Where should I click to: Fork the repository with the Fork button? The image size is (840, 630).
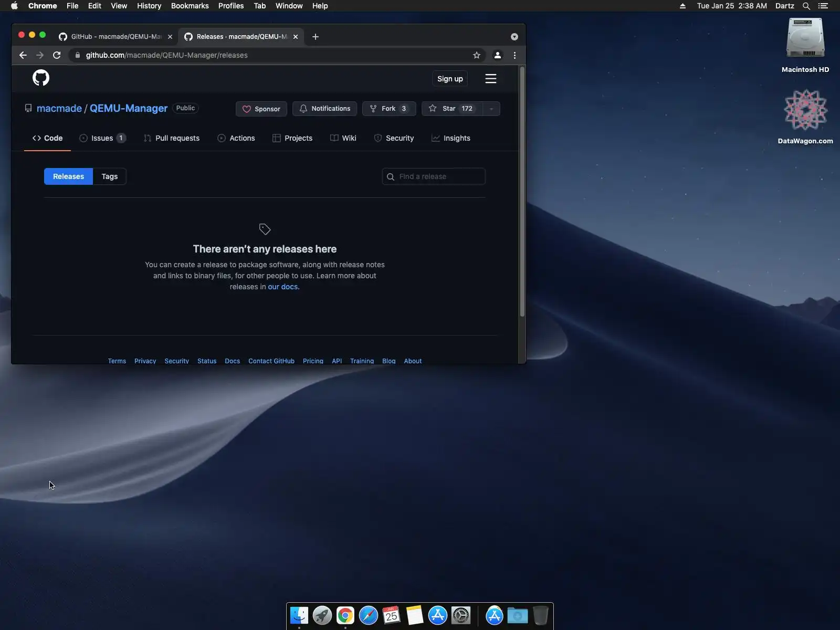[x=389, y=109]
